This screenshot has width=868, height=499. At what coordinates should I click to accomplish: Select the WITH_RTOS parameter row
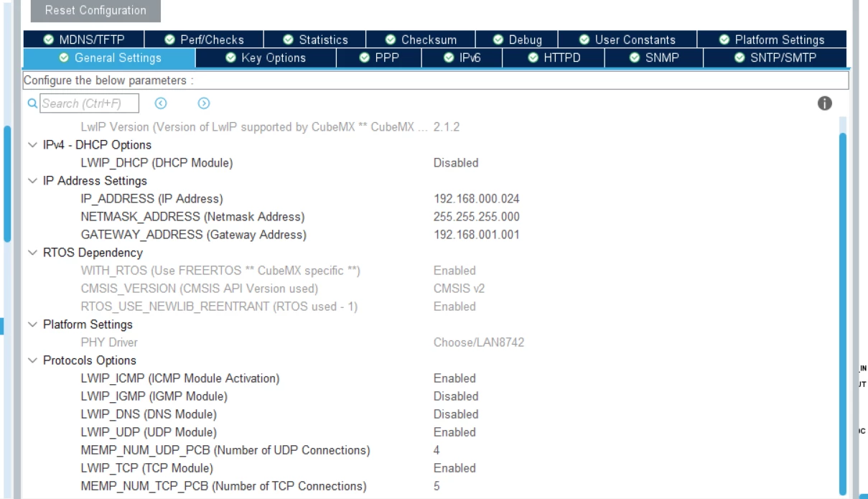point(431,271)
